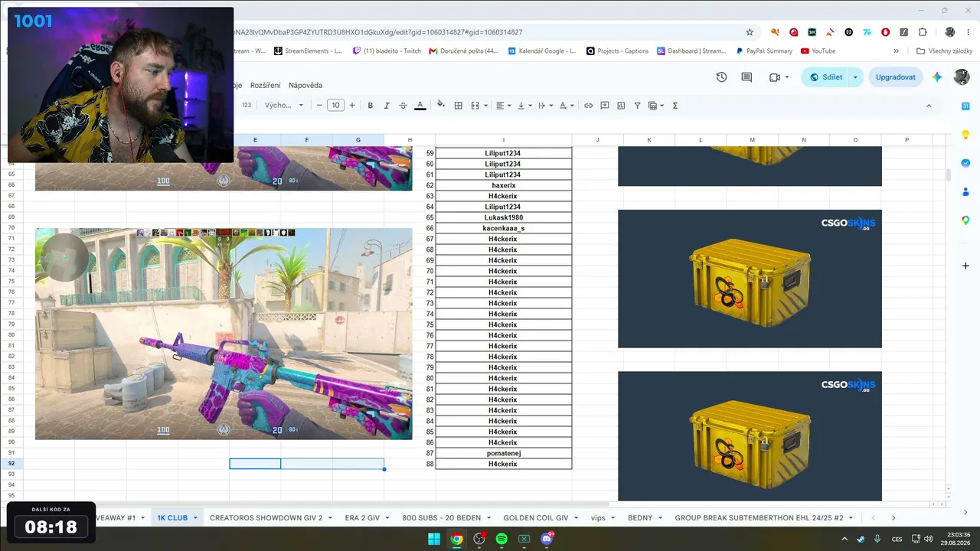Expand the merge cells options arrow
This screenshot has height=551, width=980.
click(x=485, y=106)
